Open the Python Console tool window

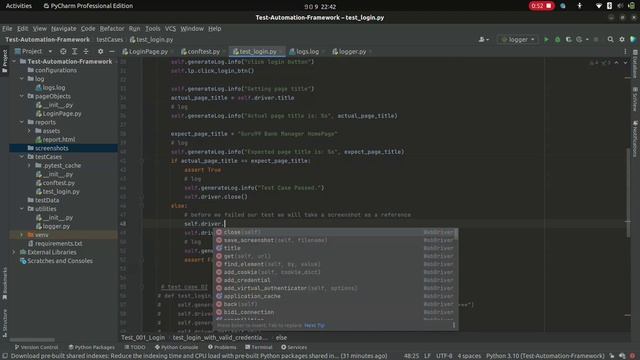point(176,347)
